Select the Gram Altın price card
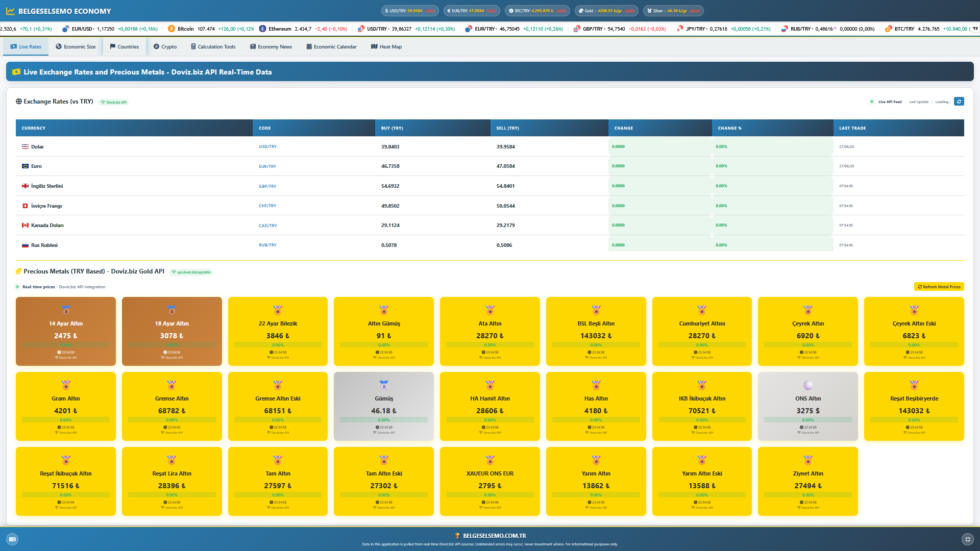This screenshot has height=551, width=980. (66, 406)
